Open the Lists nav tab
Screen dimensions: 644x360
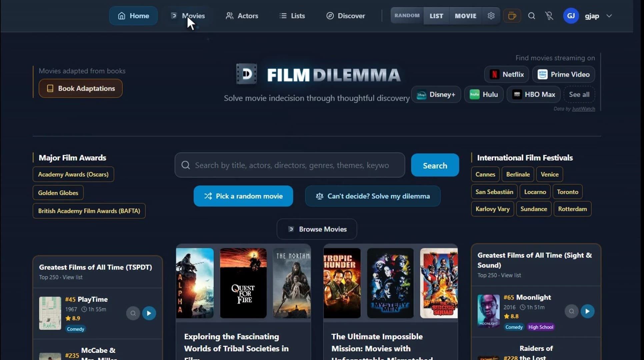(292, 16)
